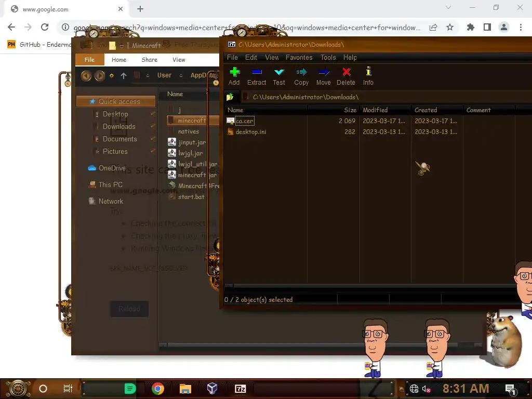Click User breadcrumb in Explorer address bar

pyautogui.click(x=164, y=75)
